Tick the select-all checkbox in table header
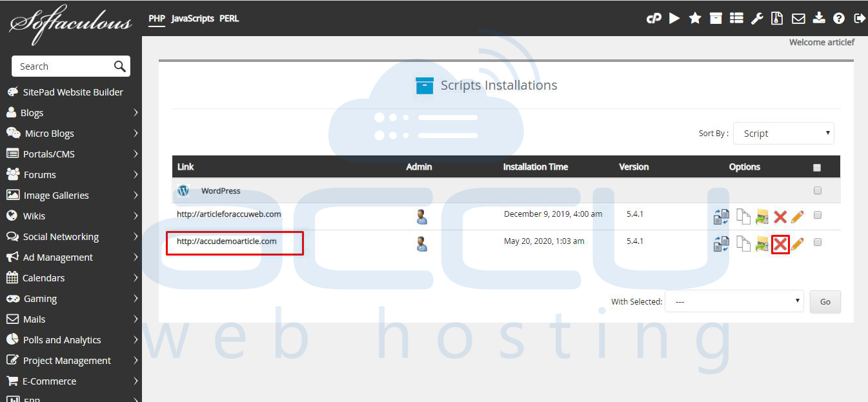Image resolution: width=868 pixels, height=402 pixels. pos(817,167)
